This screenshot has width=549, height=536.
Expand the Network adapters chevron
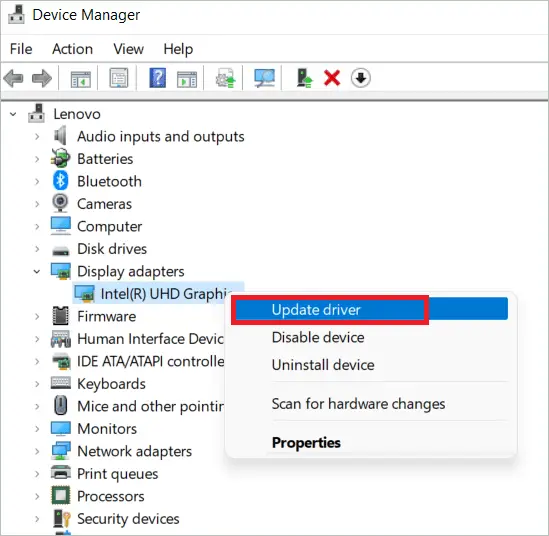[x=37, y=451]
